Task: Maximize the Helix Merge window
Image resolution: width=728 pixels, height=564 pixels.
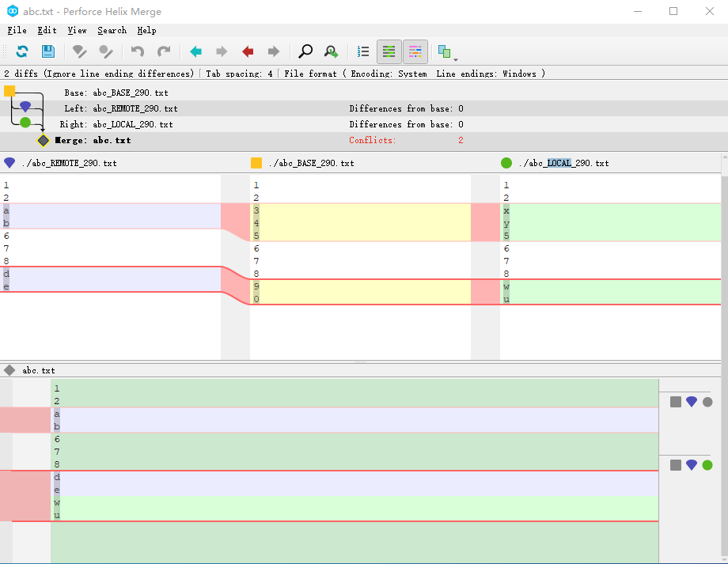Action: tap(673, 11)
